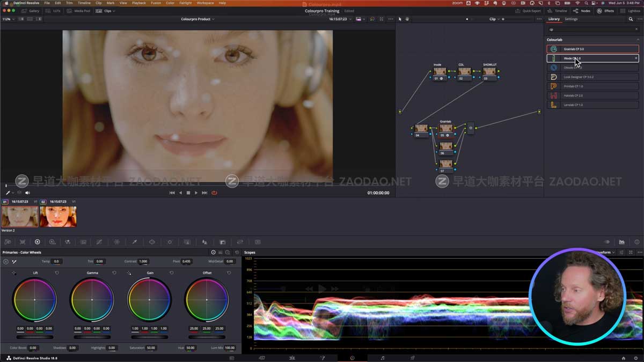
Task: Switch to the Fusion page
Action: 322,358
